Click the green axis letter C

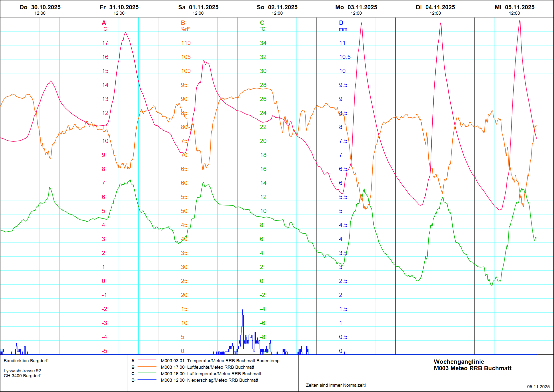(262, 23)
